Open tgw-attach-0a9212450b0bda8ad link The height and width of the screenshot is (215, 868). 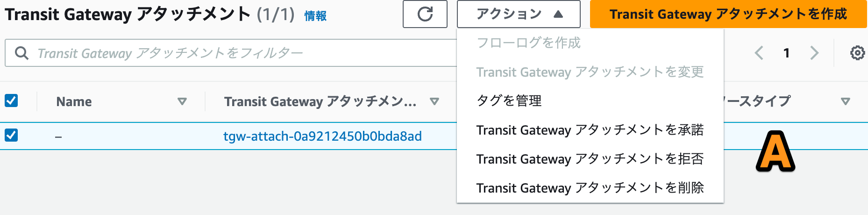click(x=322, y=136)
